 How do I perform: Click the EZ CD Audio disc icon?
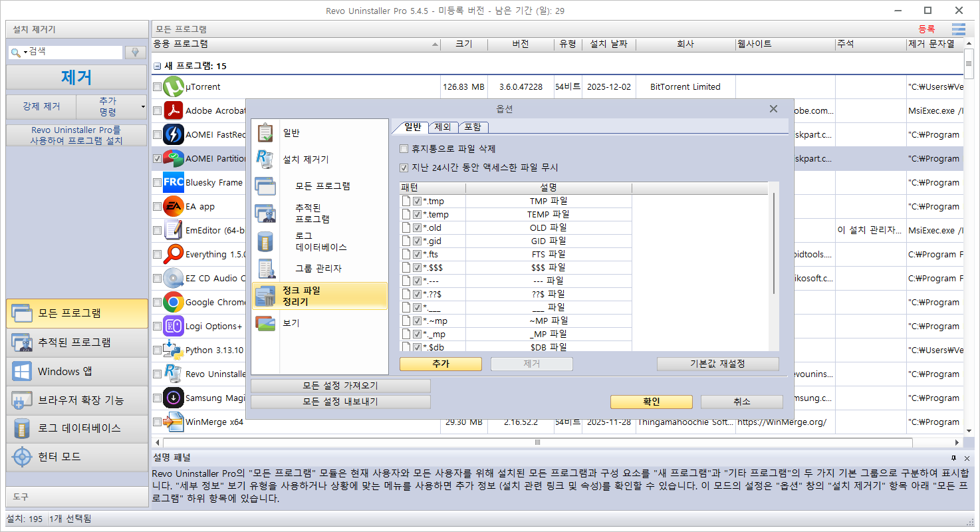tap(174, 279)
